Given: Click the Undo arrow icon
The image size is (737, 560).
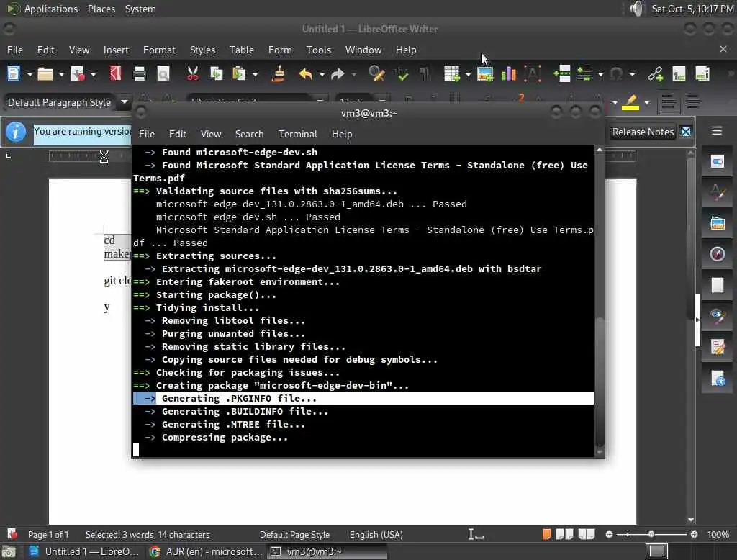Looking at the screenshot, I should (305, 74).
